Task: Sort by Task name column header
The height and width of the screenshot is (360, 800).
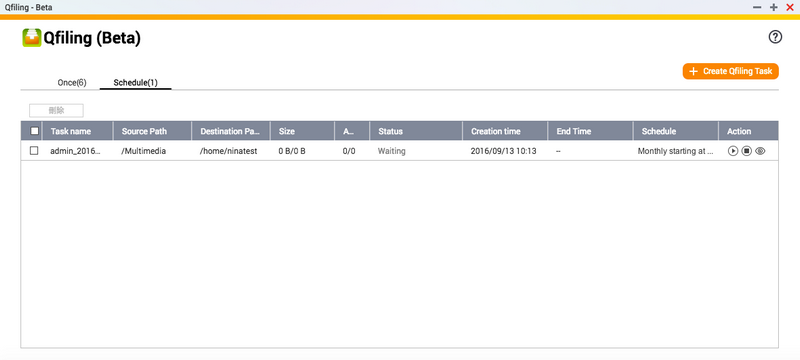Action: click(78, 131)
